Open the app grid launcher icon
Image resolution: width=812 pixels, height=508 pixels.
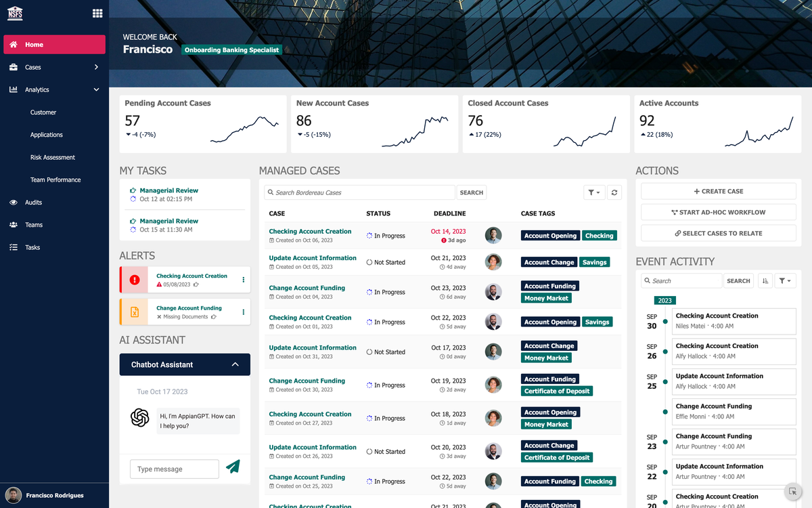[97, 13]
